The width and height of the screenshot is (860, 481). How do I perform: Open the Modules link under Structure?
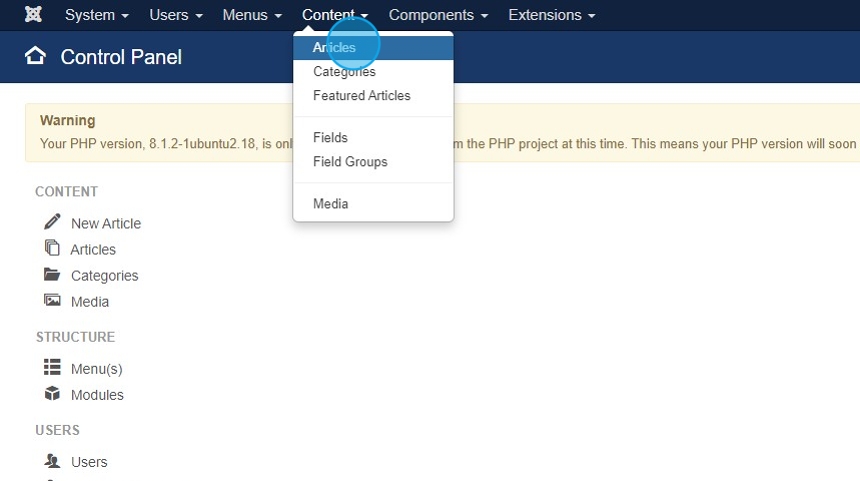tap(97, 395)
